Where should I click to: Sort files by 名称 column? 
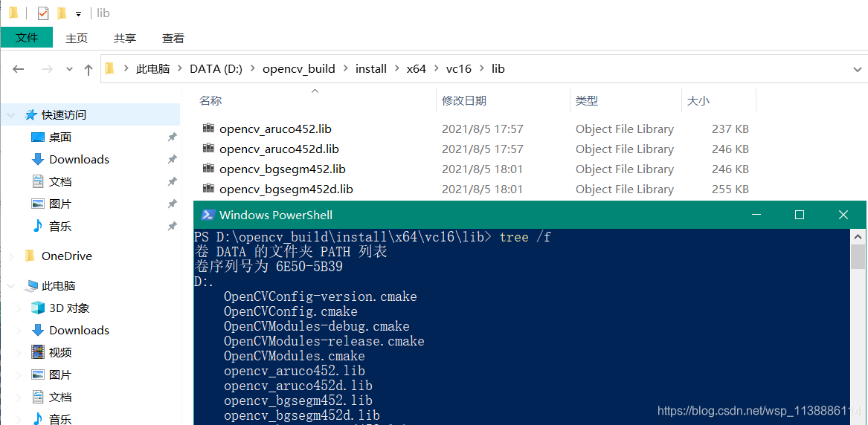click(210, 100)
